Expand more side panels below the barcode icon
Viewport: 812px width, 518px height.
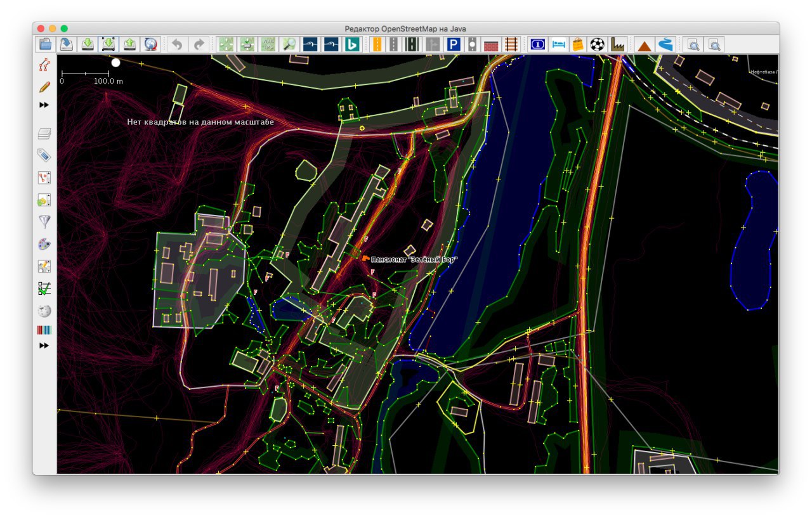tap(44, 346)
